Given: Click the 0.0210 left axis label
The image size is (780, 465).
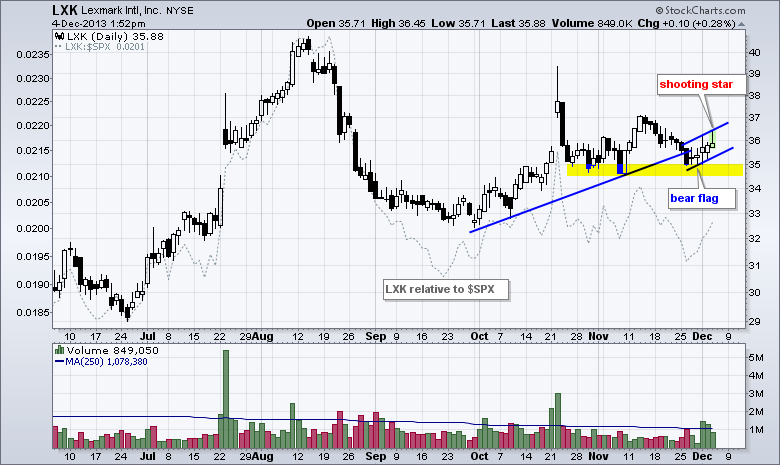Looking at the screenshot, I should 33,177.
